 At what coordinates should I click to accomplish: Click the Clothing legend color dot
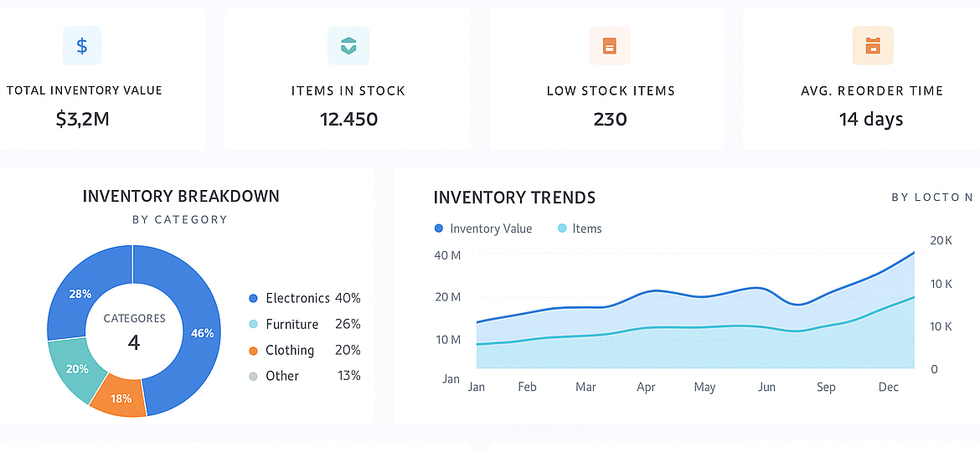[x=254, y=351]
